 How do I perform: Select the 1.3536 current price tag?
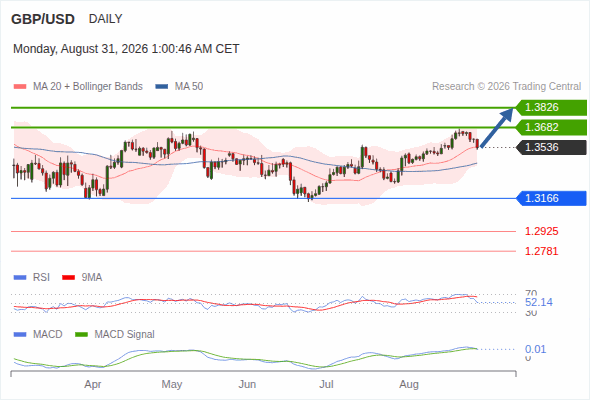551,148
